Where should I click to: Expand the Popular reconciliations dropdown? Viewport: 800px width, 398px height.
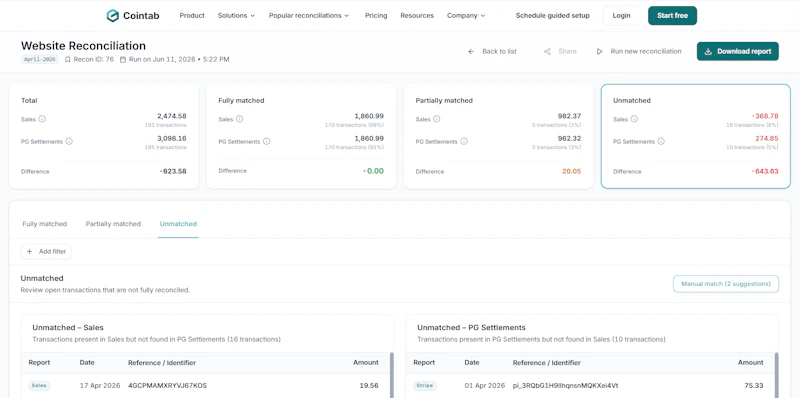tap(309, 16)
